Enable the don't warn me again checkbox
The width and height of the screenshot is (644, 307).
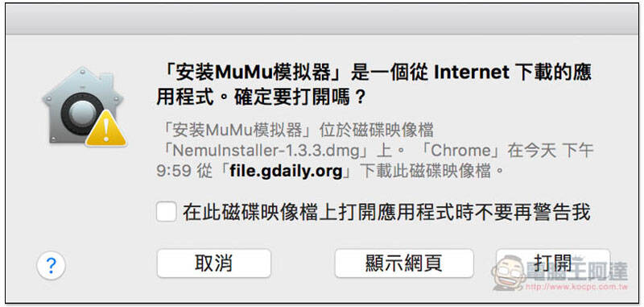click(x=167, y=213)
